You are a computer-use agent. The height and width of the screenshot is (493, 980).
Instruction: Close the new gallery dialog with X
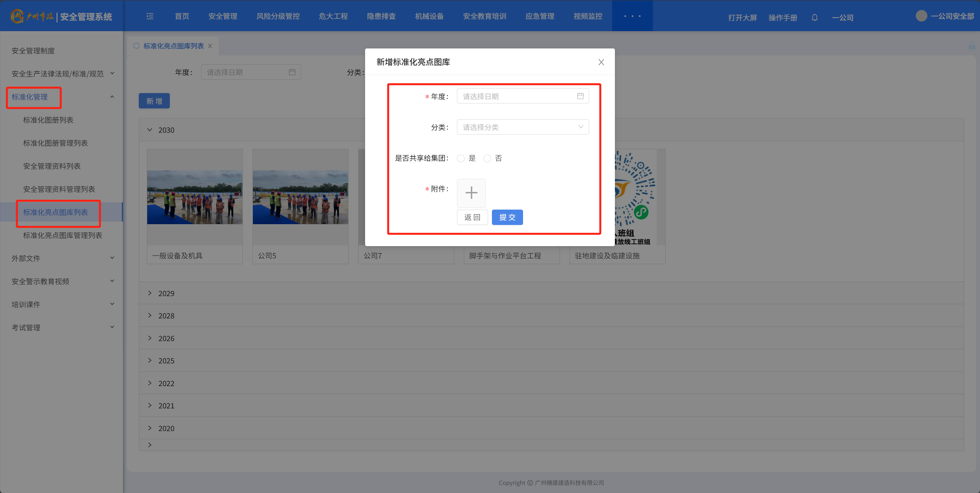coord(601,62)
